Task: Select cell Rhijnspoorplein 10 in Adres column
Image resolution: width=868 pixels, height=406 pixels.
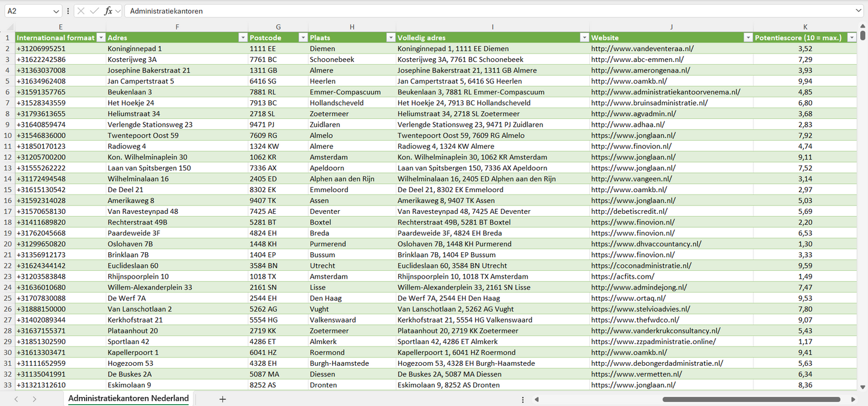Action: click(177, 276)
